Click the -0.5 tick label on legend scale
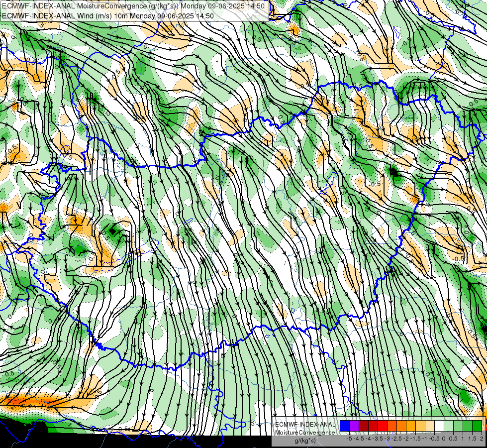Screen dimensions: 487x448 434,439
